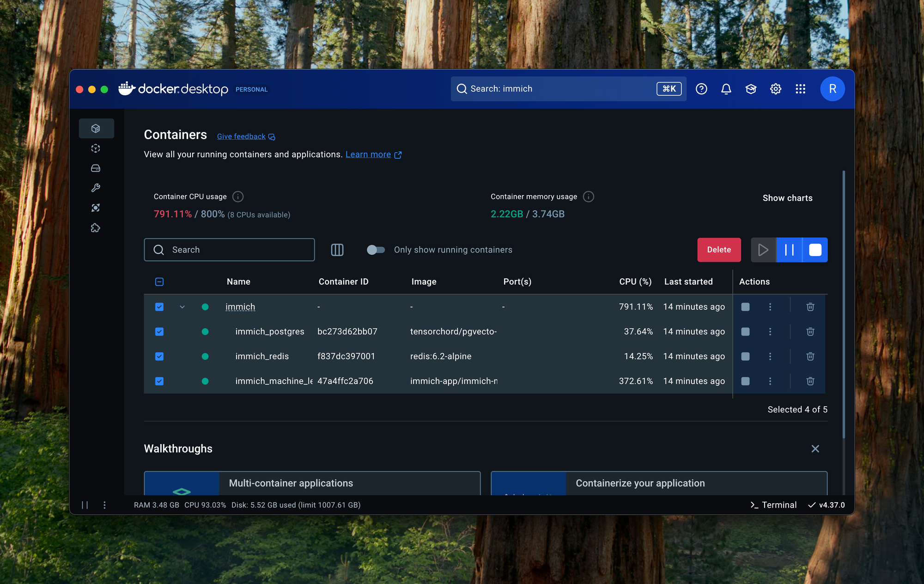Screen dimensions: 924x584
Task: Click the global Search: immich bar
Action: click(x=568, y=89)
